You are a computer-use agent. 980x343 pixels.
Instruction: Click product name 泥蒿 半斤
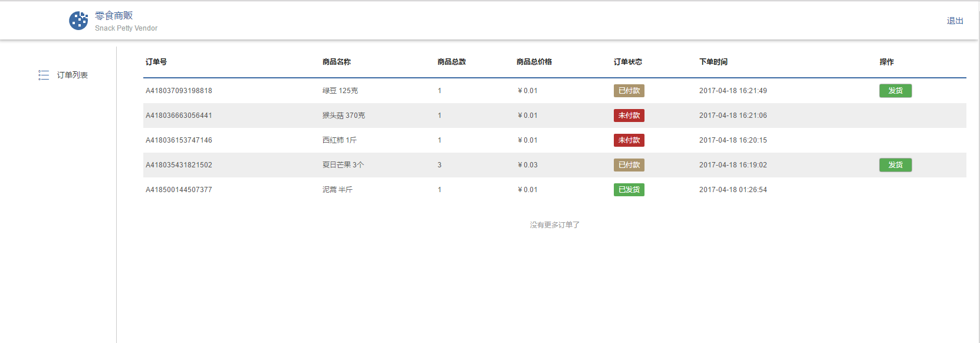(337, 190)
